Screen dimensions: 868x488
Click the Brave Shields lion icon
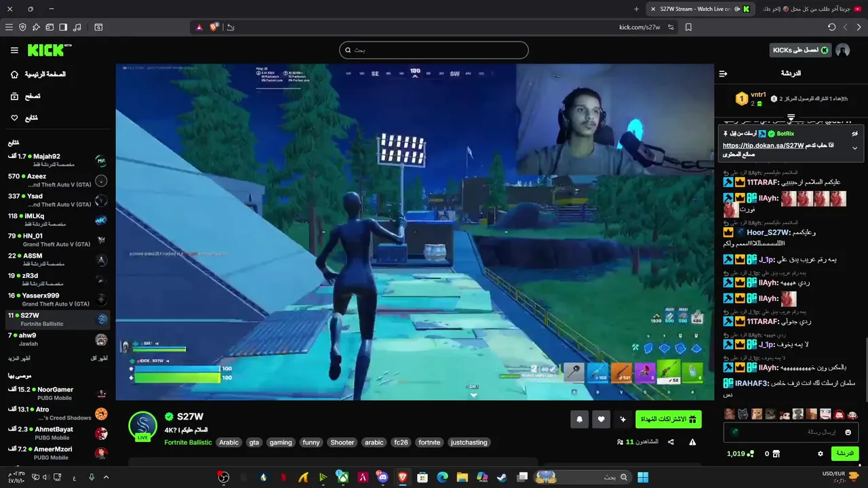214,27
